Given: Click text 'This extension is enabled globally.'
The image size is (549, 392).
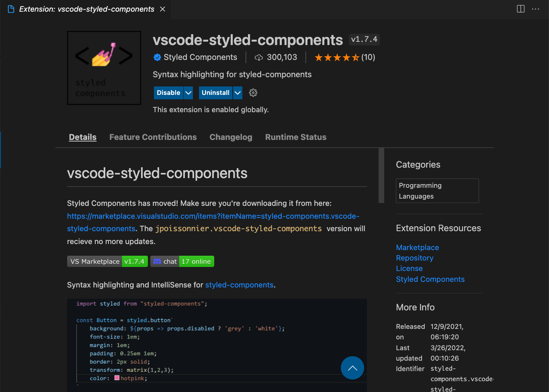Looking at the screenshot, I should [211, 110].
